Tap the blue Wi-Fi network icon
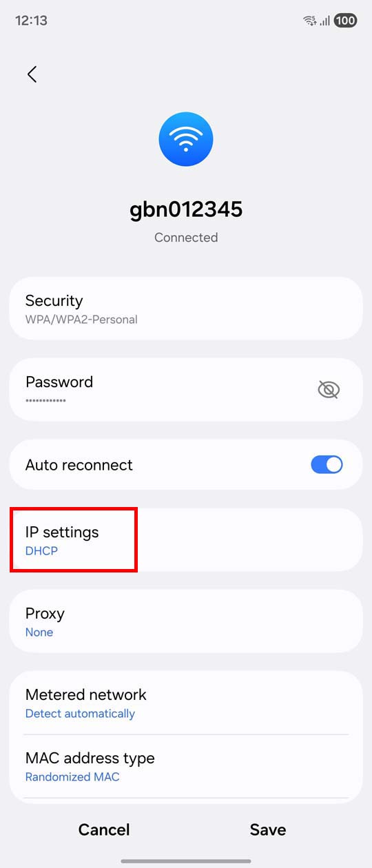Image resolution: width=372 pixels, height=868 pixels. tap(186, 140)
